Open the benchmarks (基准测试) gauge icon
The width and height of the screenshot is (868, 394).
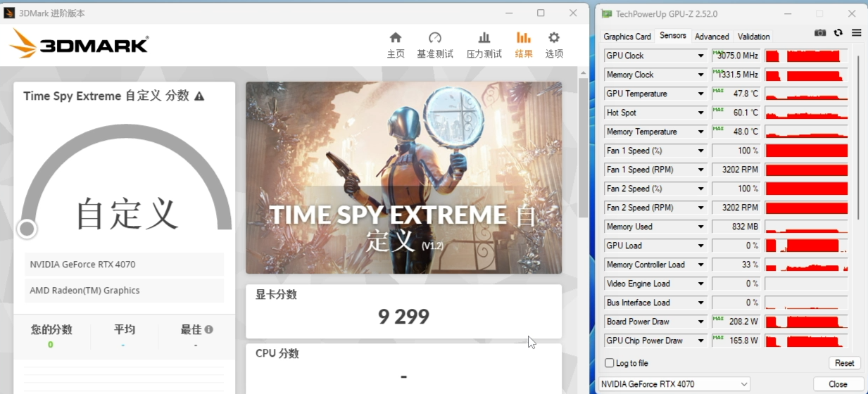tap(435, 38)
